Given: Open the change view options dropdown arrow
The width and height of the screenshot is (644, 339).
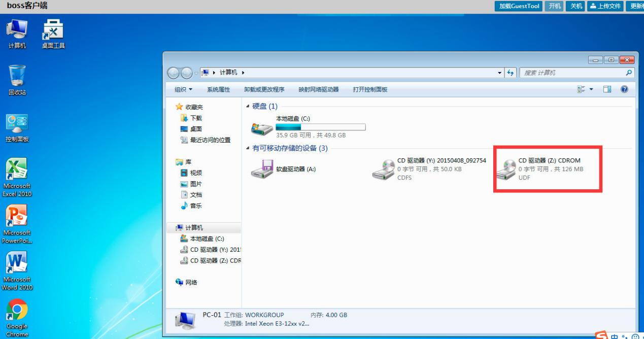Looking at the screenshot, I should [x=591, y=89].
